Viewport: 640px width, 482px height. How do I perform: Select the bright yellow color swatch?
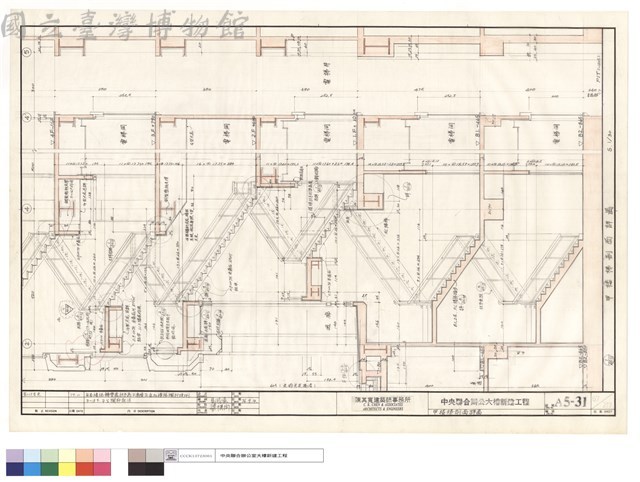click(67, 469)
